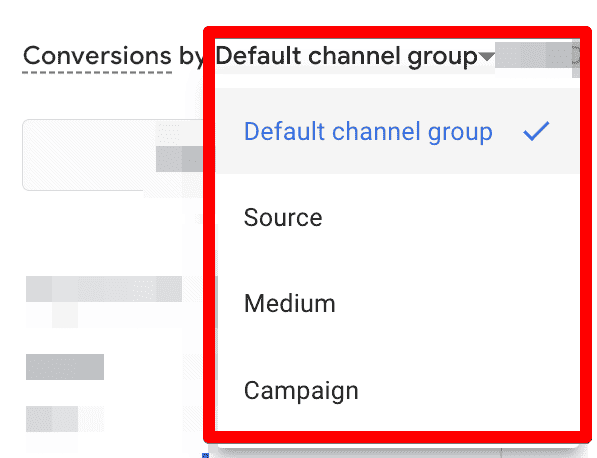Select Default channel group option in menu
This screenshot has height=458, width=597.
tap(397, 131)
